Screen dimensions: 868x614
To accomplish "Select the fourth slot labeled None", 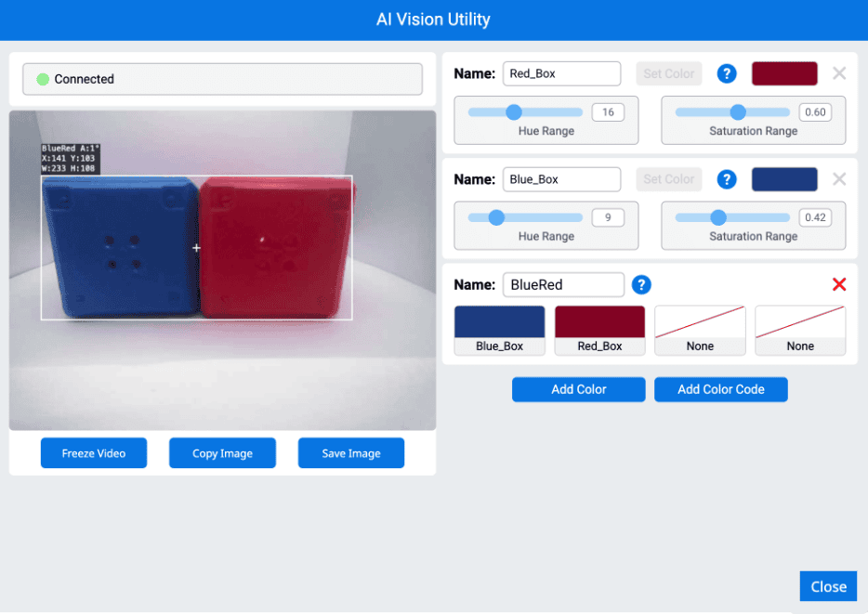I will pos(800,331).
